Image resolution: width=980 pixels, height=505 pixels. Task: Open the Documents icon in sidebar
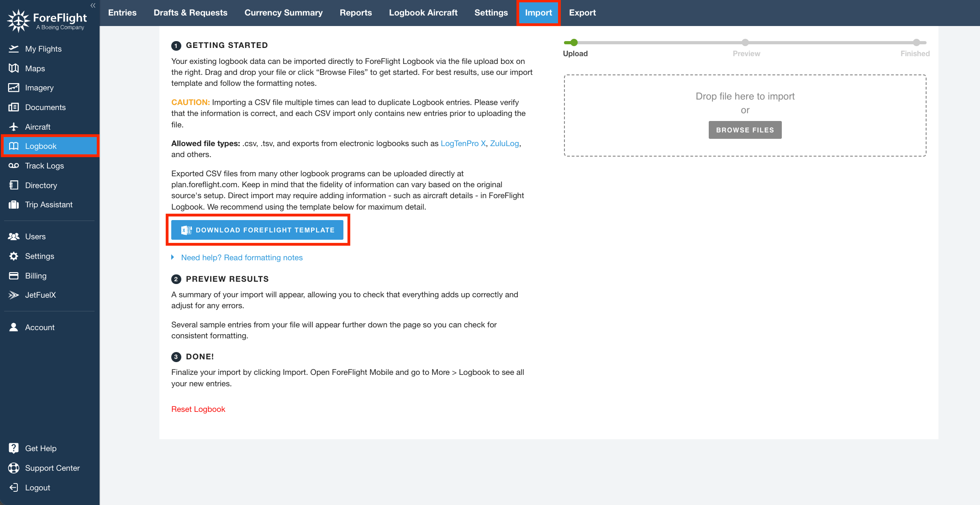(x=14, y=107)
